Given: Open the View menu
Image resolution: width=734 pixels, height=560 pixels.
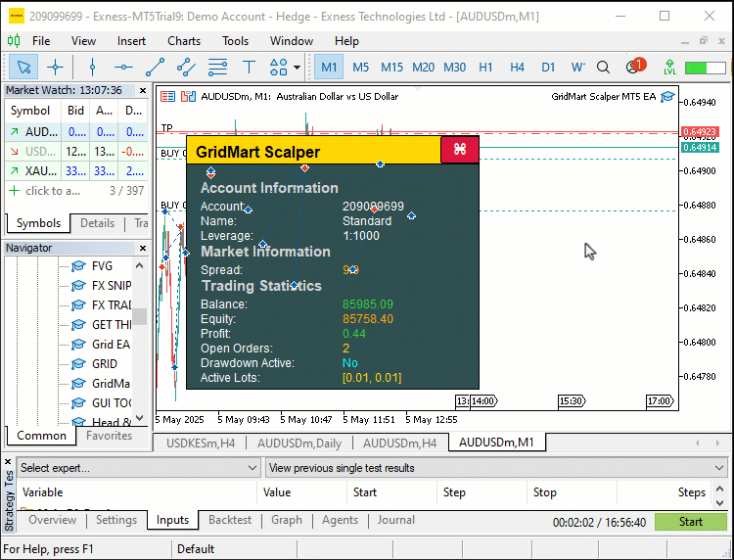Looking at the screenshot, I should [x=83, y=41].
